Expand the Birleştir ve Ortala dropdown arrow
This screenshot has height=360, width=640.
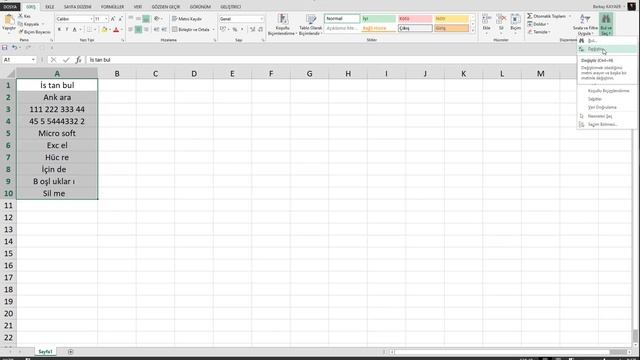pos(213,29)
